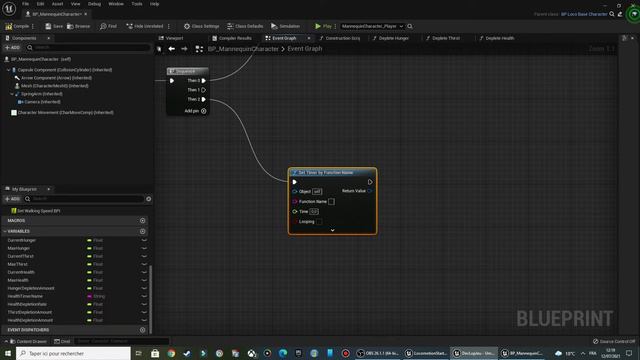
Task: Open the File menu
Action: coord(25,4)
